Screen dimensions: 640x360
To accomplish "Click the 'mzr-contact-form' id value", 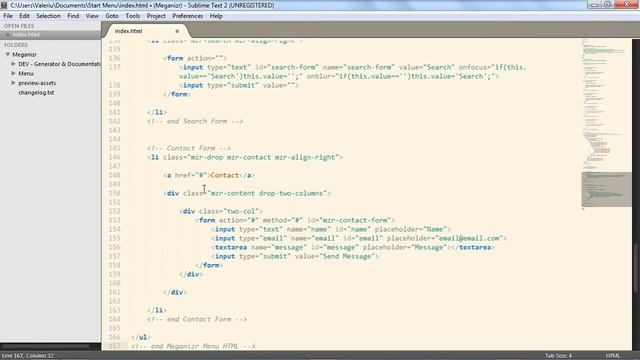I will (355, 220).
